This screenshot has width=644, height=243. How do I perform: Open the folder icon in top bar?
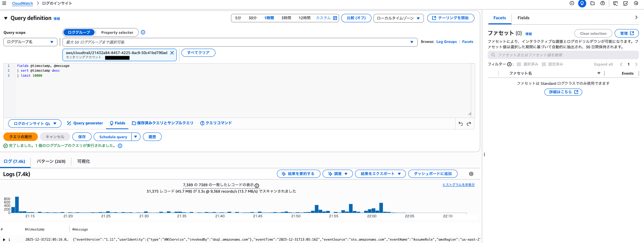(592, 3)
